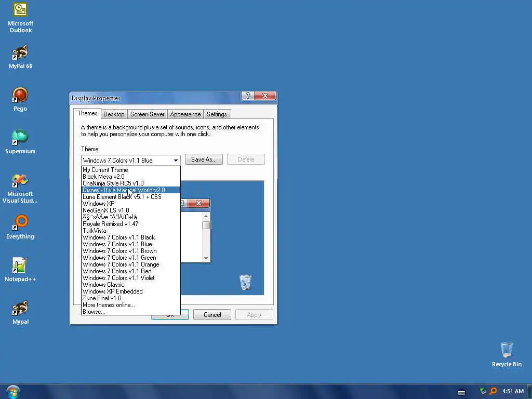This screenshot has height=399, width=532.
Task: Choose Windows 7 Colors v1.1 Blue in list
Action: 131,244
